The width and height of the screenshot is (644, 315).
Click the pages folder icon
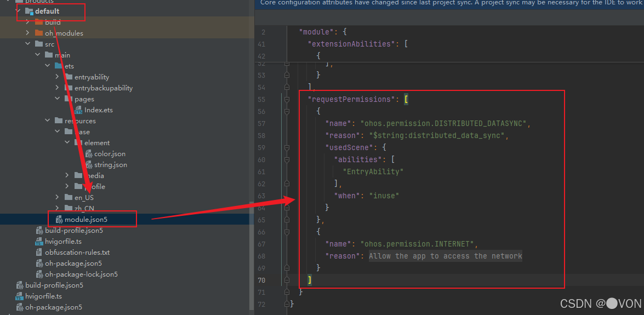click(x=69, y=99)
